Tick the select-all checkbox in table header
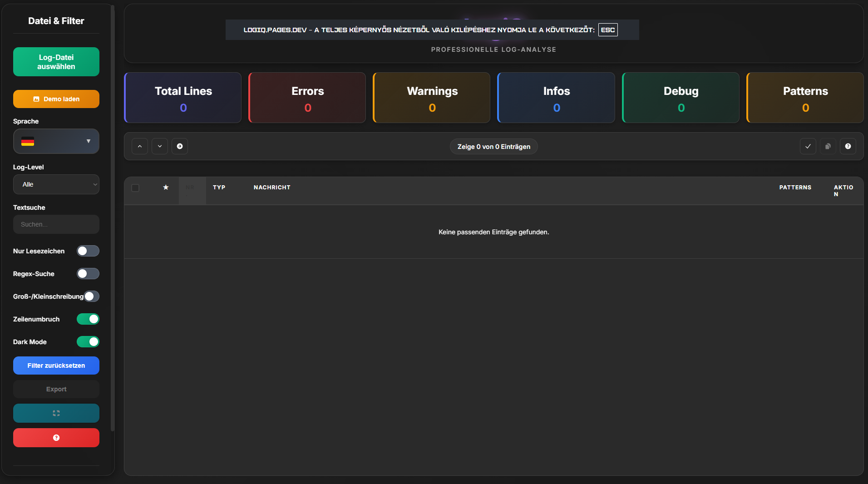The width and height of the screenshot is (868, 484). (x=135, y=188)
